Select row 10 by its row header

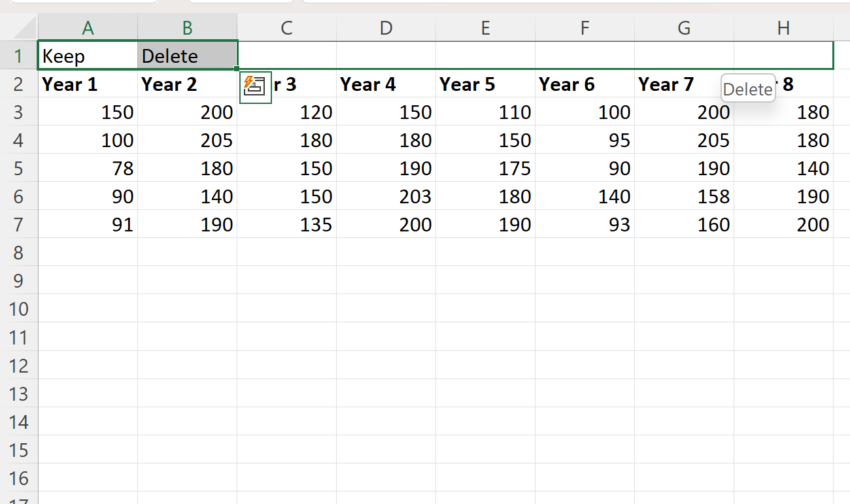[x=20, y=309]
